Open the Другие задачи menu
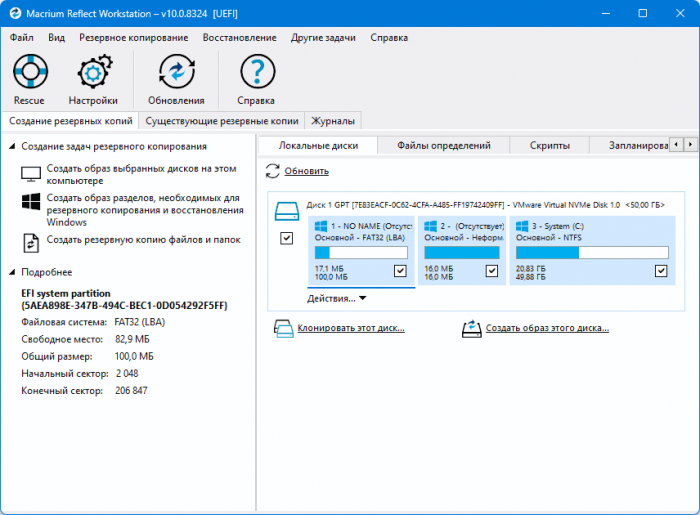Screen dimensions: 700x515 [323, 37]
